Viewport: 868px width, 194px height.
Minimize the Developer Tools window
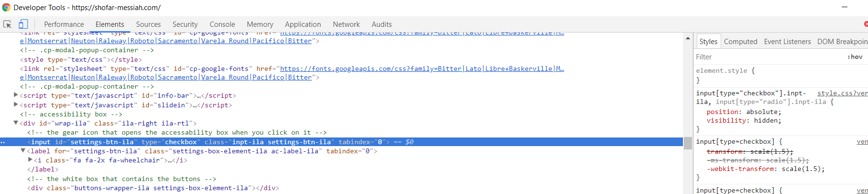(845, 7)
